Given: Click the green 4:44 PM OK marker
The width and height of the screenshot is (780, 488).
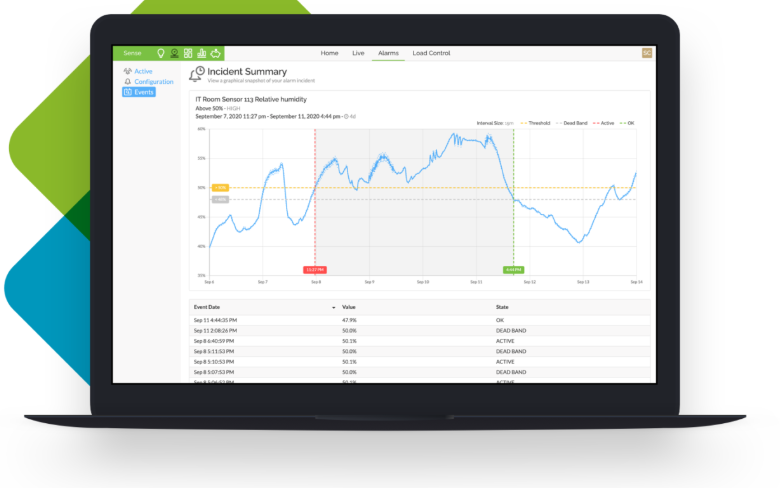Looking at the screenshot, I should point(513,270).
